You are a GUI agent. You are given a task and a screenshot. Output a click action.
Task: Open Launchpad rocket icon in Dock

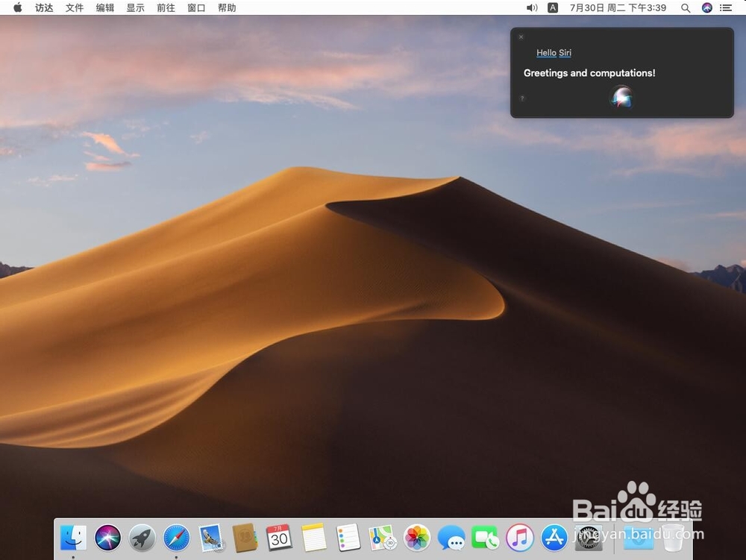point(142,538)
